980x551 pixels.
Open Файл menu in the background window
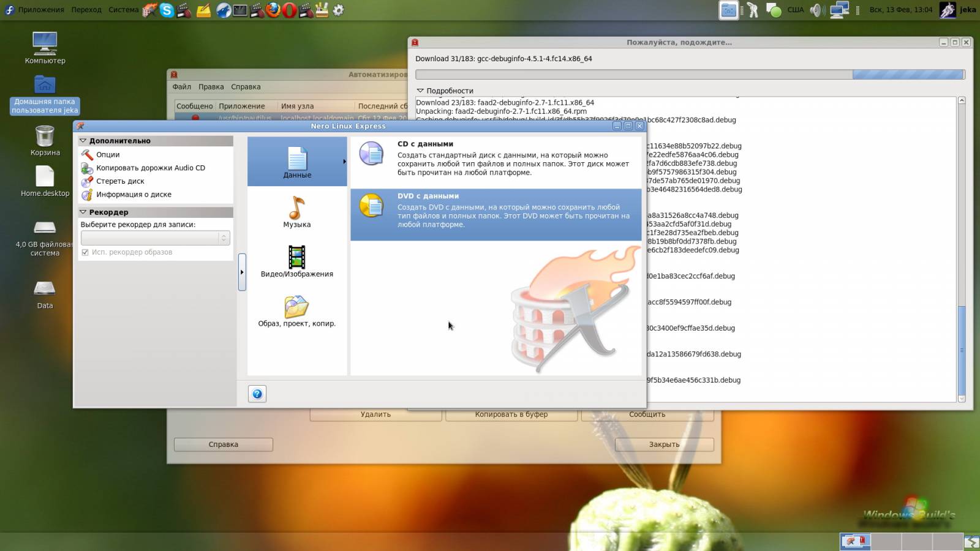pyautogui.click(x=182, y=87)
